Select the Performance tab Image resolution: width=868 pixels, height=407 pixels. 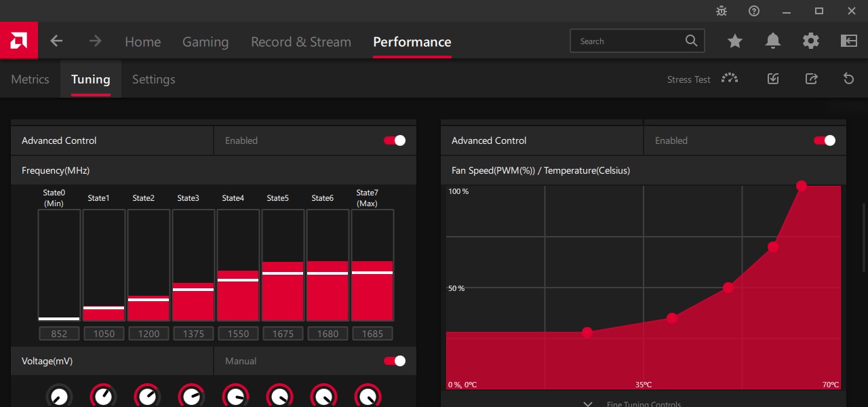(412, 41)
